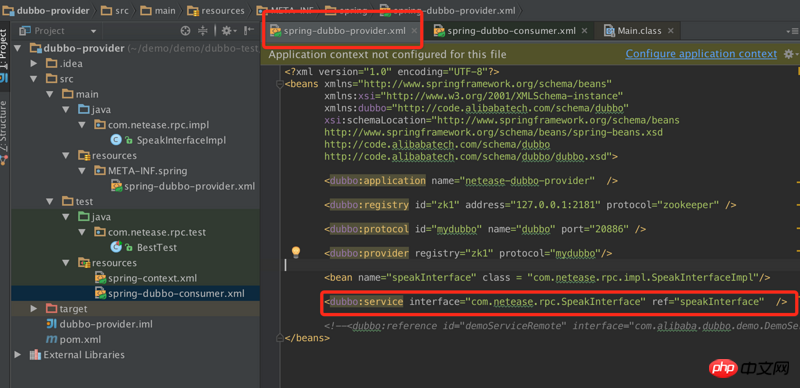
Task: Open the notification bar gear settings
Action: [x=789, y=54]
